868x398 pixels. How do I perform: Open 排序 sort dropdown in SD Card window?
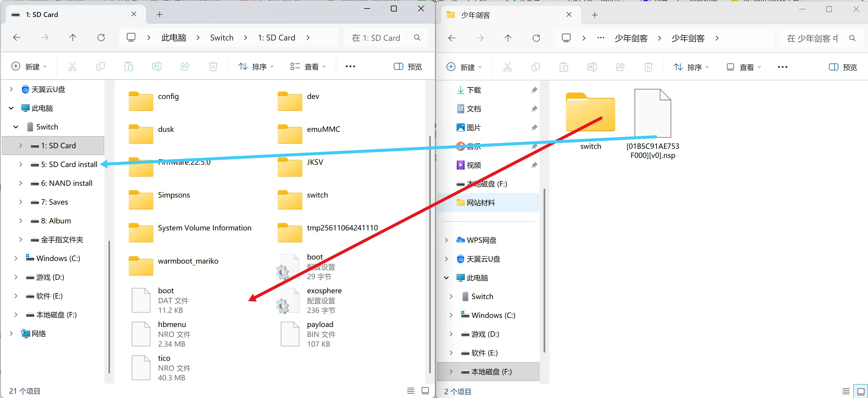pos(256,66)
